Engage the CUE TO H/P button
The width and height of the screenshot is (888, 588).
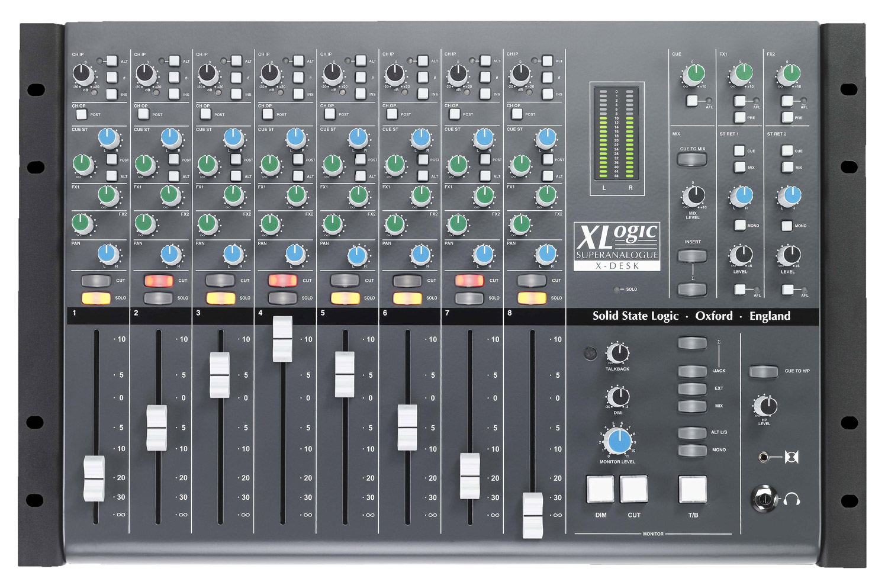point(764,371)
